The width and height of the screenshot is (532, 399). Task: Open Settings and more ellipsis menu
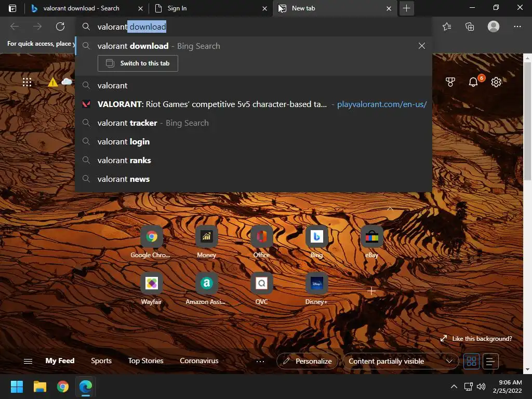[x=517, y=26]
